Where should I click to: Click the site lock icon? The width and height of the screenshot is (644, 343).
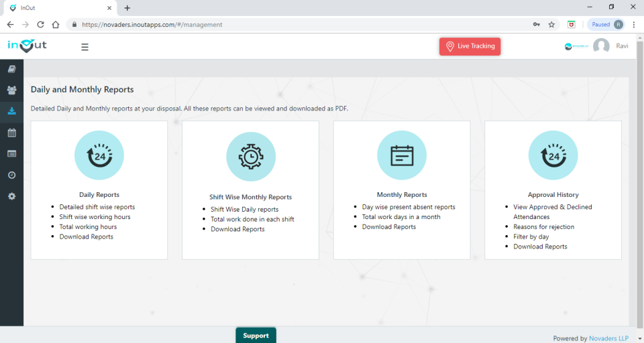pos(74,25)
